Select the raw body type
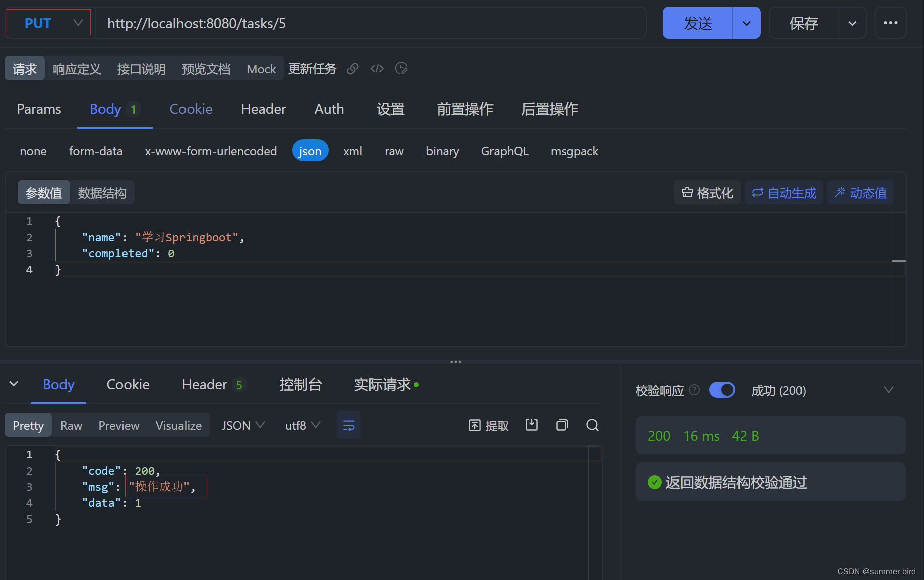This screenshot has height=580, width=924. pos(394,151)
